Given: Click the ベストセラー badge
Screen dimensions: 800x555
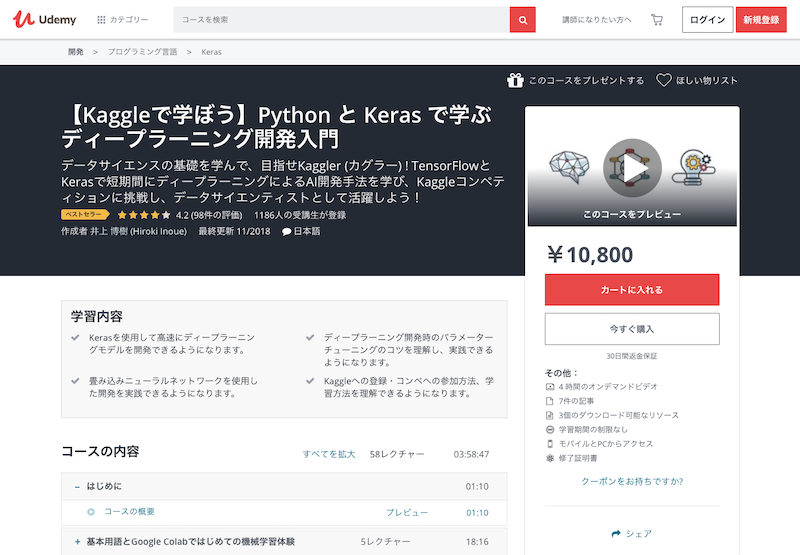Looking at the screenshot, I should [x=85, y=215].
